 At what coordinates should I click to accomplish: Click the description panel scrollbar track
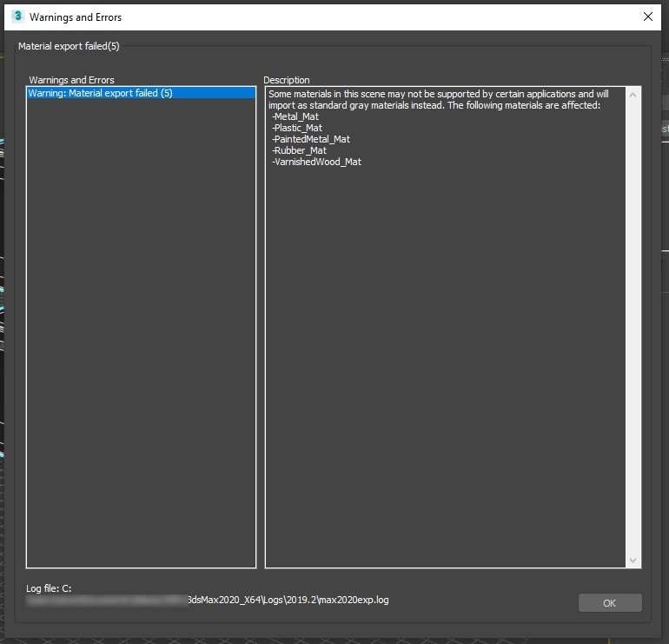tap(633, 328)
